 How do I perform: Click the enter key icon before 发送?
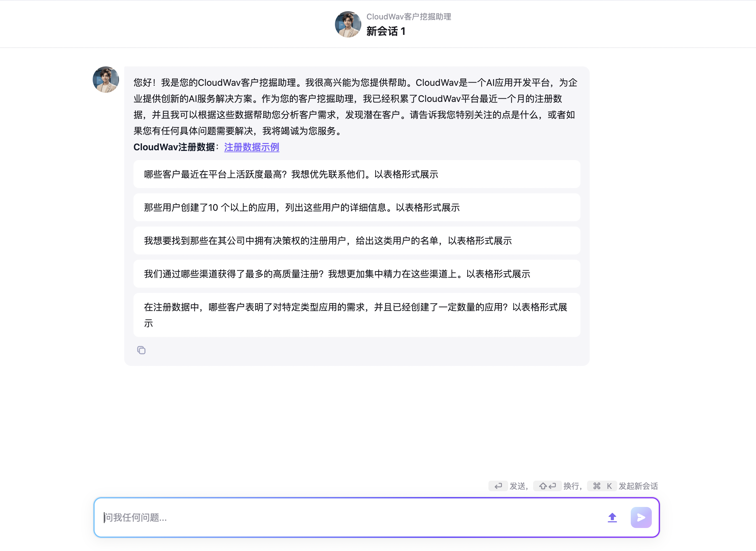(x=498, y=486)
